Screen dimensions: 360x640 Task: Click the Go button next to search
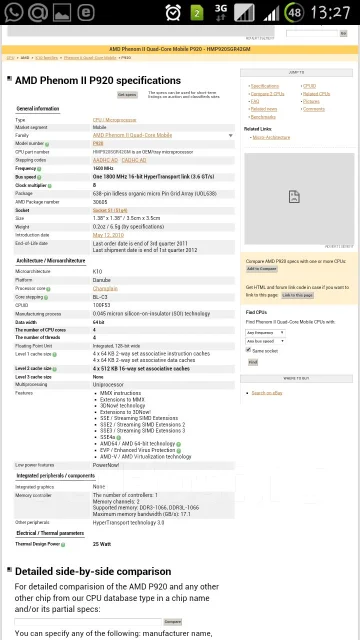tap(343, 33)
